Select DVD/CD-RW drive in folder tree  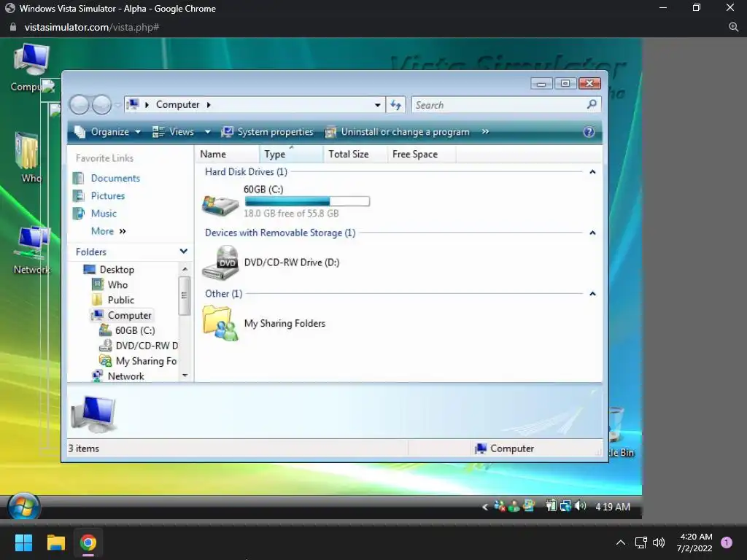point(147,346)
